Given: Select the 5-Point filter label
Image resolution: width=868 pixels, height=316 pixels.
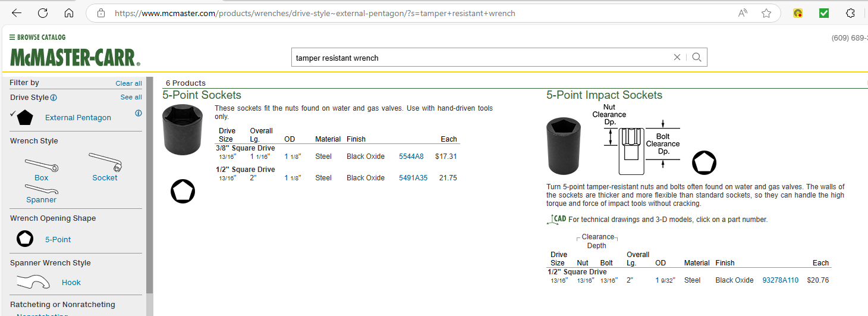Looking at the screenshot, I should (x=58, y=240).
